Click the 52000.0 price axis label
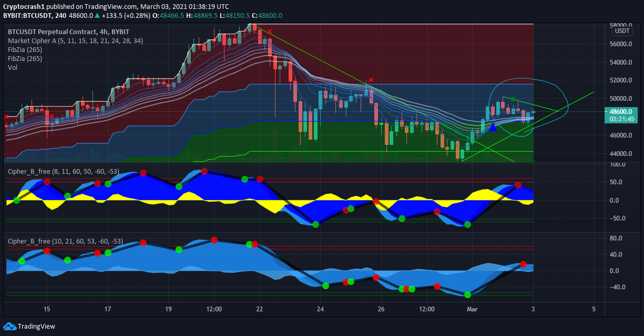This screenshot has width=644, height=336. (x=621, y=80)
